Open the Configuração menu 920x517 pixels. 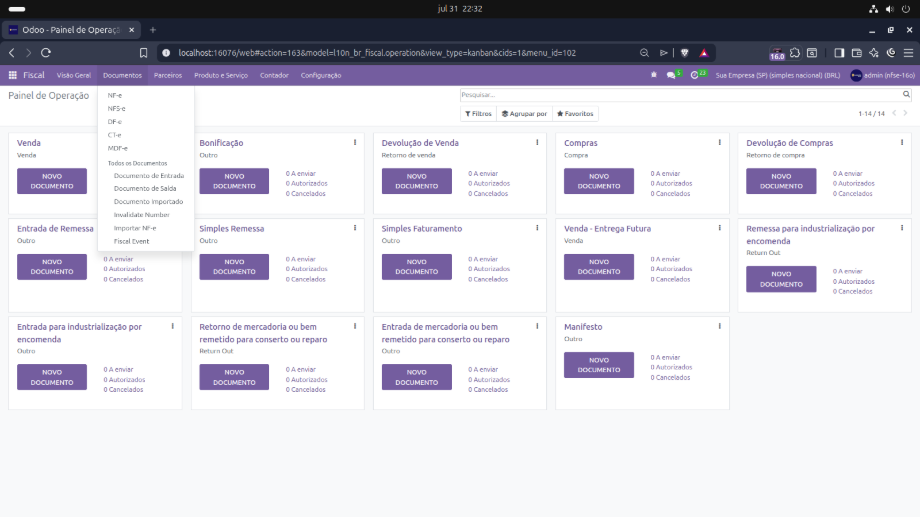pos(321,75)
